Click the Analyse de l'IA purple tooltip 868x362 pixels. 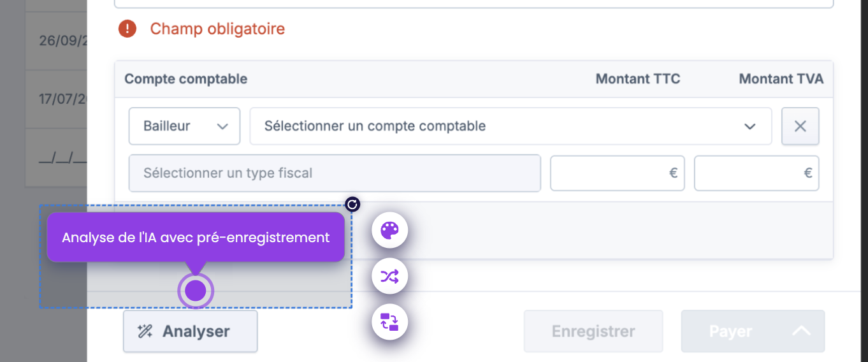point(196,238)
